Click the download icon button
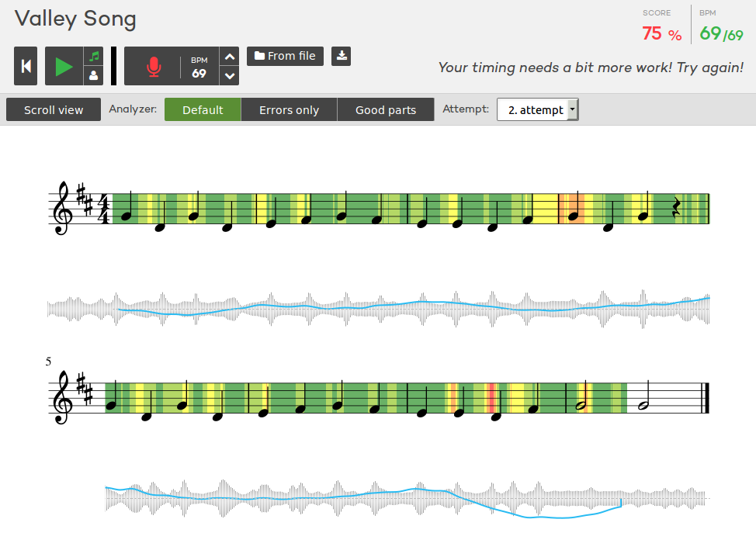Screen dimensions: 756x533 click(x=342, y=56)
